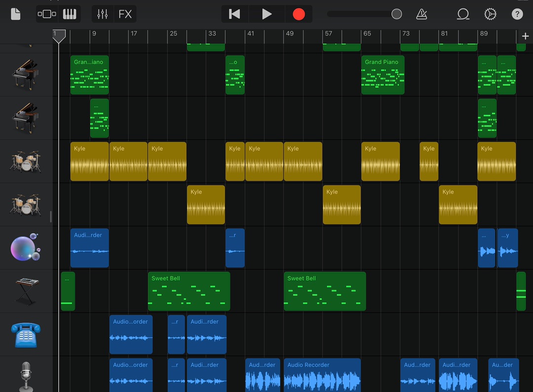Screen dimensions: 533x392
Task: Select the second Grand Piano track icon
Action: pos(25,118)
